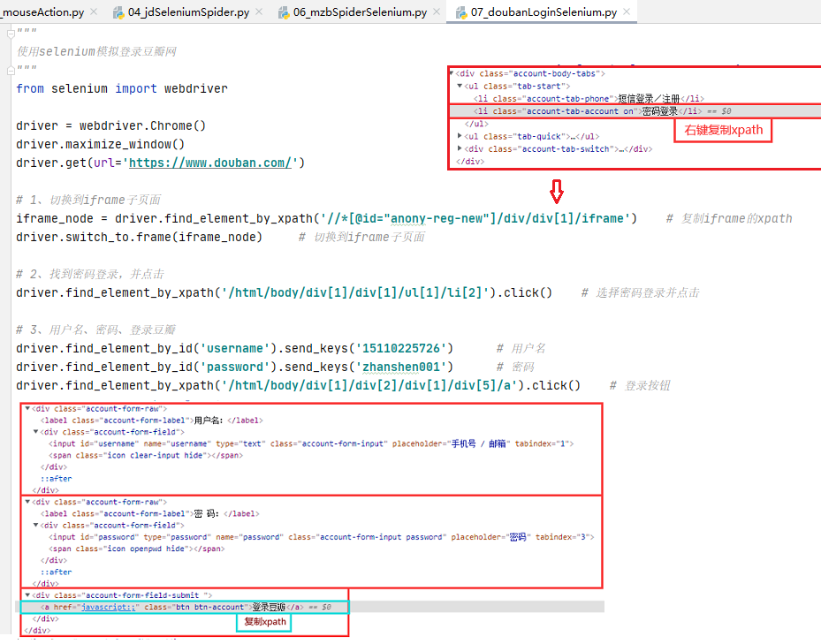Viewport: 821px width, 644px height.
Task: Click the javascript:; href link
Action: click(109, 608)
